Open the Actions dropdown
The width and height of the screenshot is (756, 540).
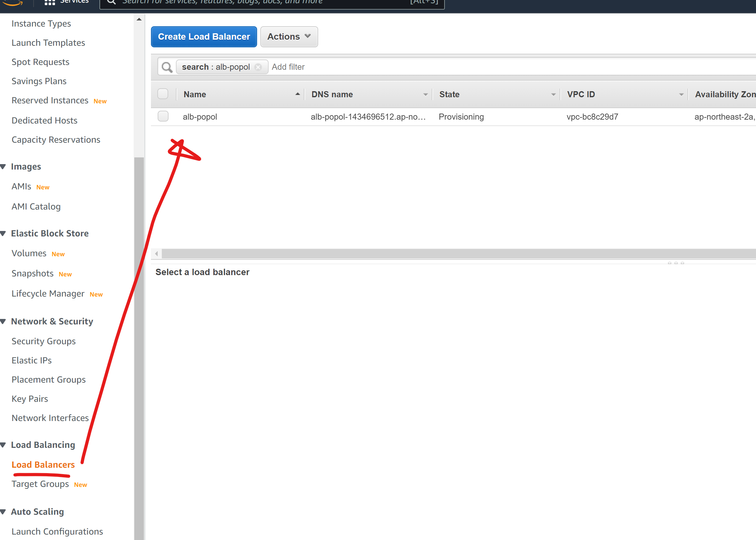(289, 36)
